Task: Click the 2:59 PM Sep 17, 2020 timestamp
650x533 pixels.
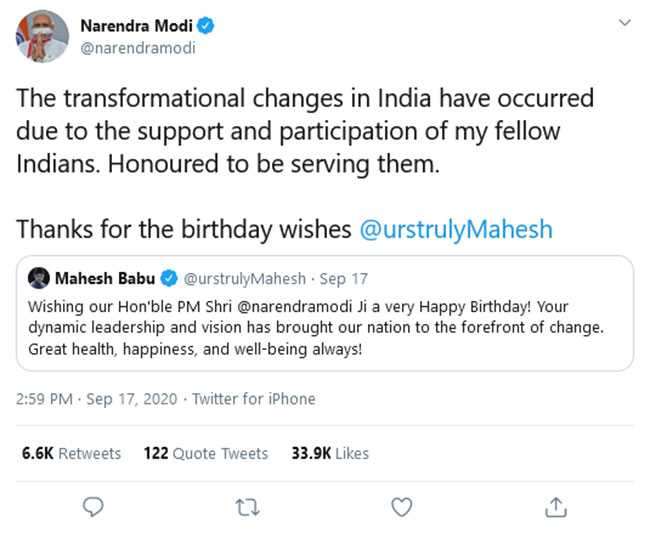Action: click(96, 399)
